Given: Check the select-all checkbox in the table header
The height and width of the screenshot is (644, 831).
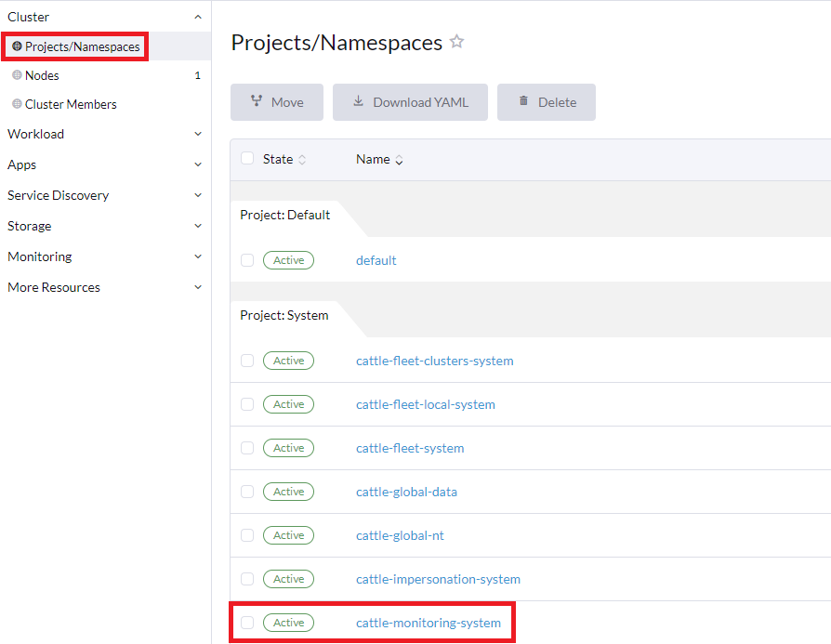Looking at the screenshot, I should coord(247,158).
